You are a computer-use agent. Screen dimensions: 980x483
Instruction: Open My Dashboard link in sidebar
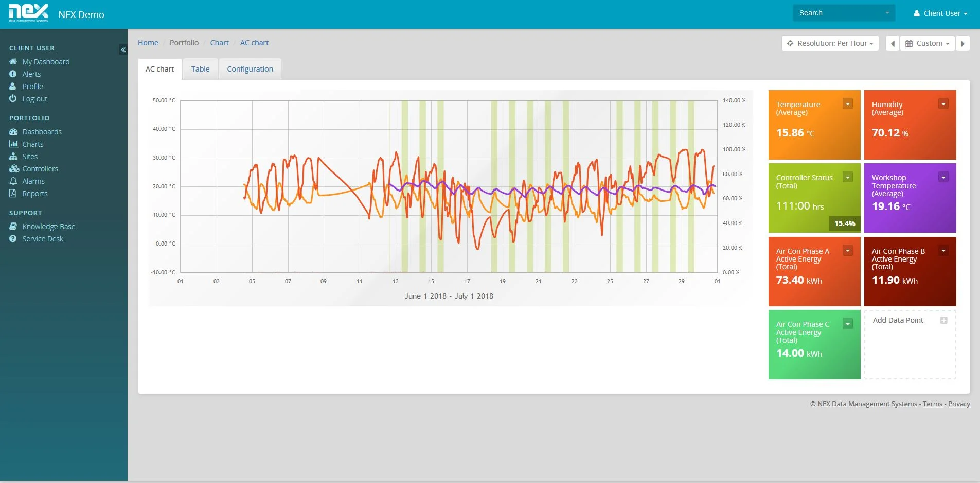(x=46, y=61)
